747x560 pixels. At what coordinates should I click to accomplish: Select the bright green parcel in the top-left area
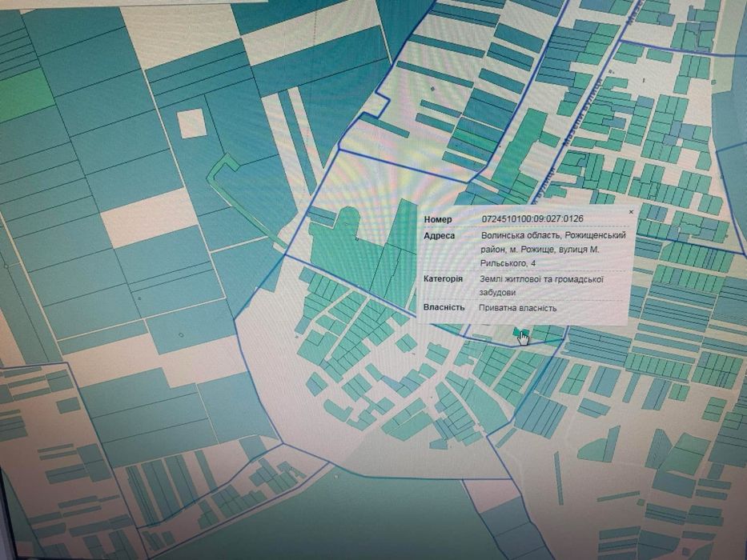24,94
